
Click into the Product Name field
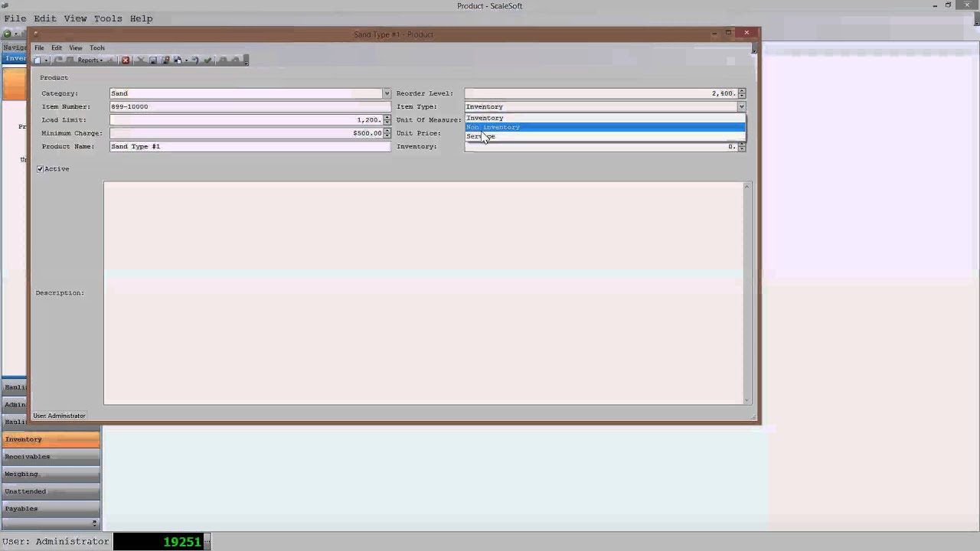tap(250, 146)
